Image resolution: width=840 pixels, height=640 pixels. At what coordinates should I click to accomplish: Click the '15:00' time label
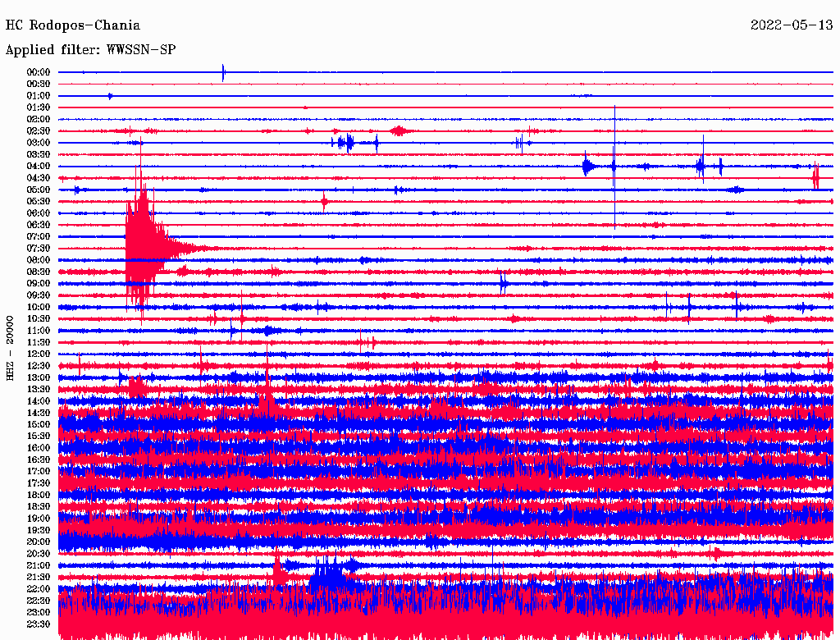tap(39, 424)
